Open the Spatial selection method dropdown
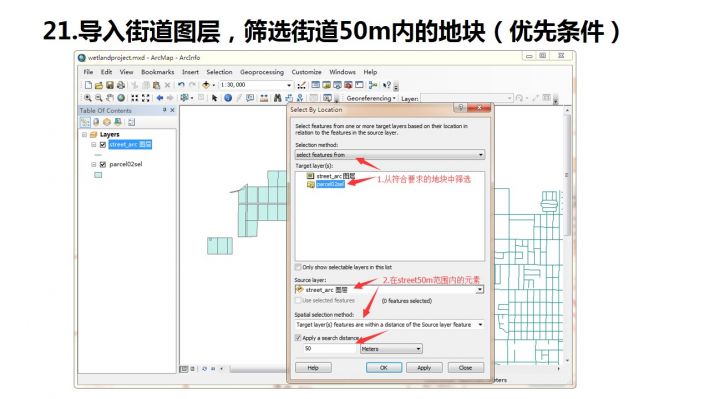This screenshot has height=399, width=710. 389,325
